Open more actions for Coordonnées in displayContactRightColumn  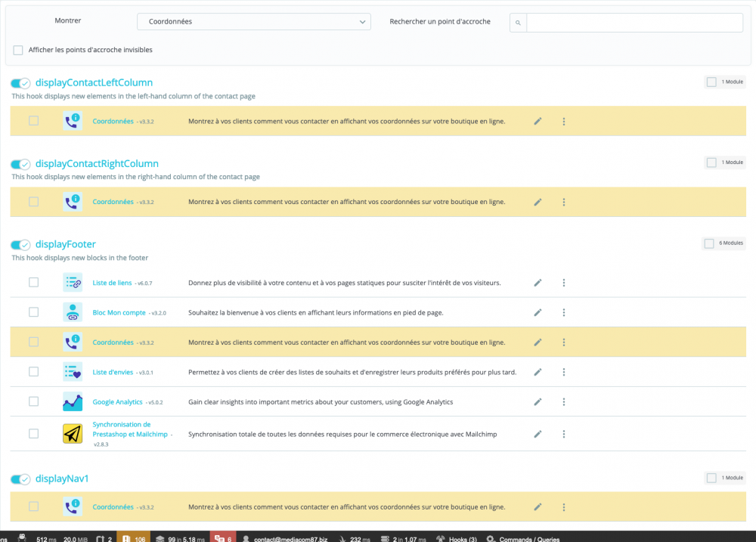tap(564, 202)
